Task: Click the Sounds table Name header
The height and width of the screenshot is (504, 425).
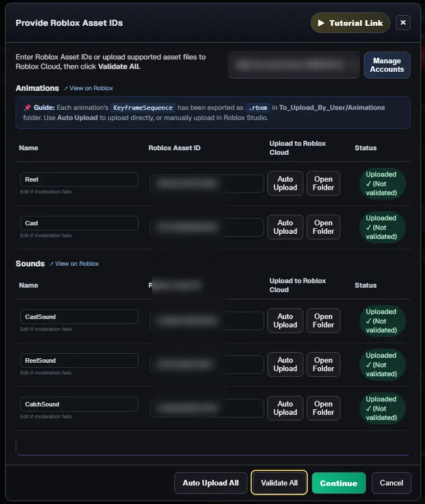Action: (28, 285)
